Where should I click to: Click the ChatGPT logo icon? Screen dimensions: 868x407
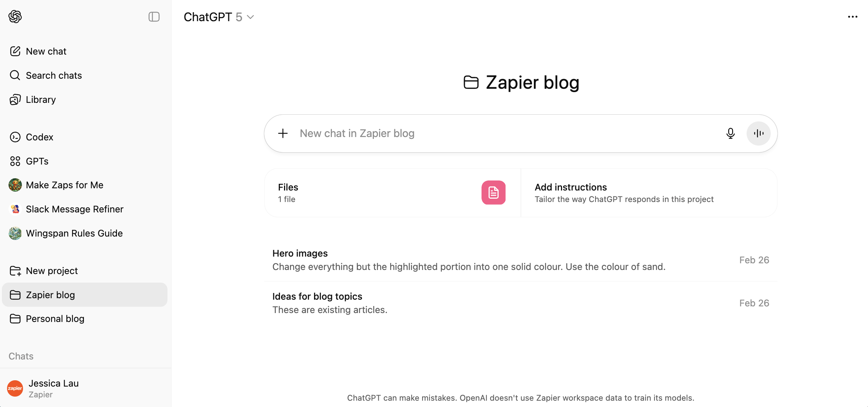(x=15, y=17)
